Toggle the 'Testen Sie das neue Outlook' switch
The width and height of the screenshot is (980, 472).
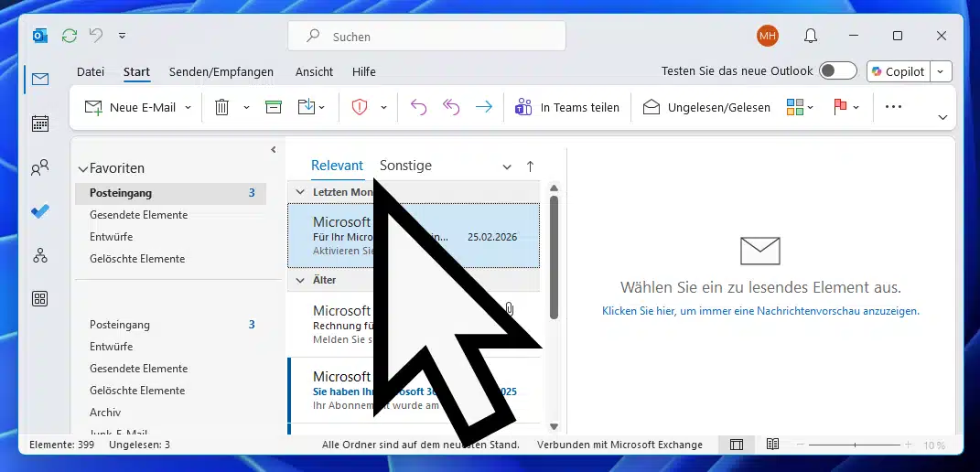(837, 71)
